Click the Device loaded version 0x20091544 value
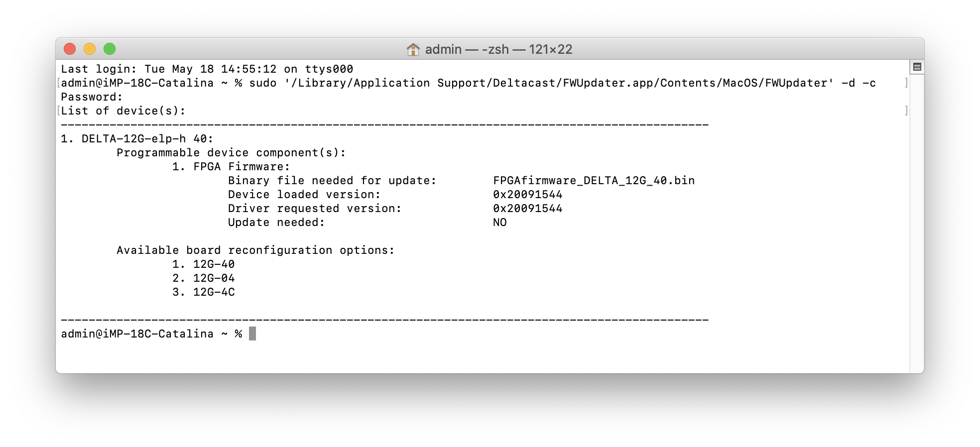The height and width of the screenshot is (447, 980). point(527,195)
